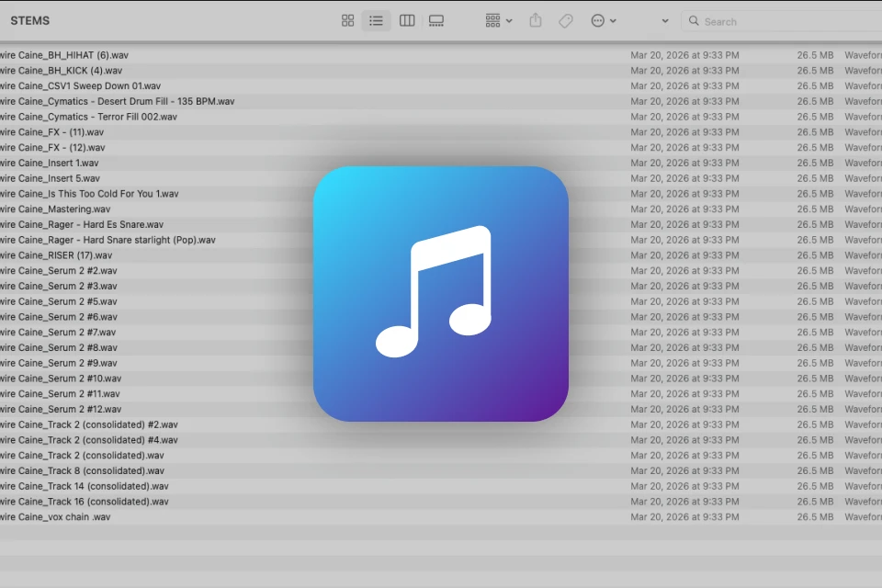Select the Serum 2 #6.wav file

pyautogui.click(x=59, y=317)
